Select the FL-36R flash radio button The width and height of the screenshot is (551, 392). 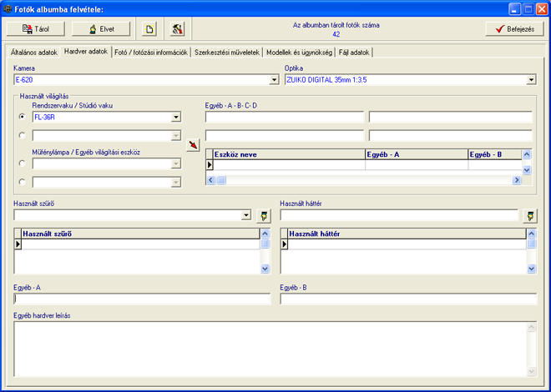coord(23,117)
